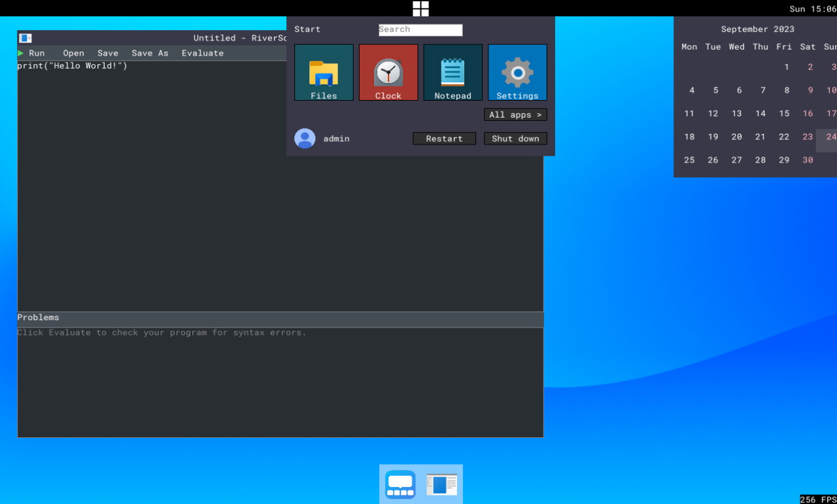Select September 11 in the calendar
This screenshot has height=504, width=837.
coord(689,114)
